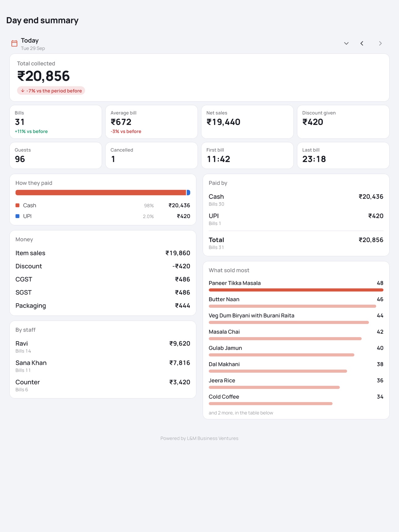
Task: Open the date period dropdown chevron
Action: coord(346,43)
